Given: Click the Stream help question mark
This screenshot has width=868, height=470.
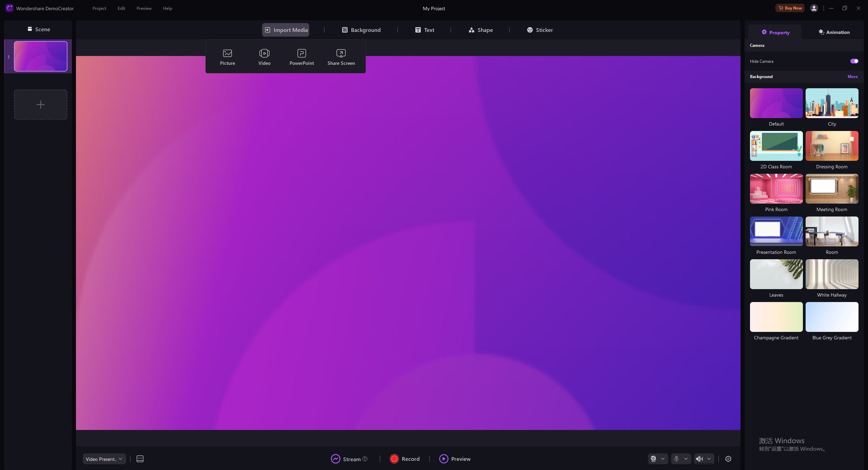Looking at the screenshot, I should [x=365, y=459].
